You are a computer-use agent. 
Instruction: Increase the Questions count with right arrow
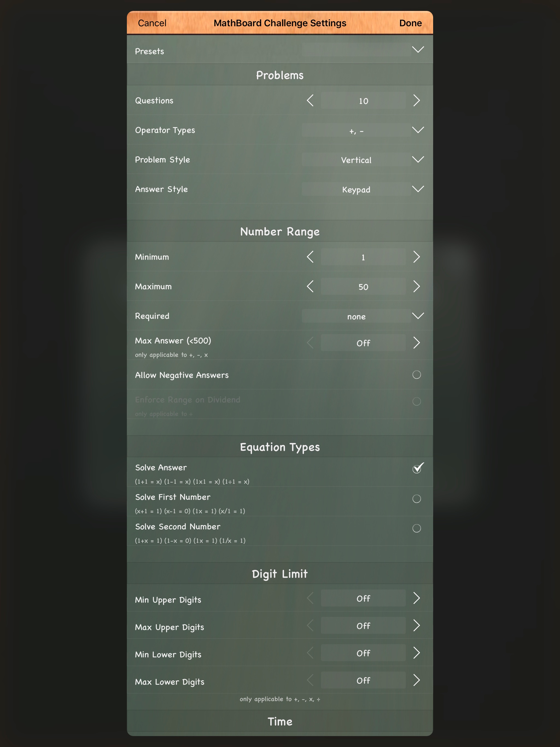(416, 100)
